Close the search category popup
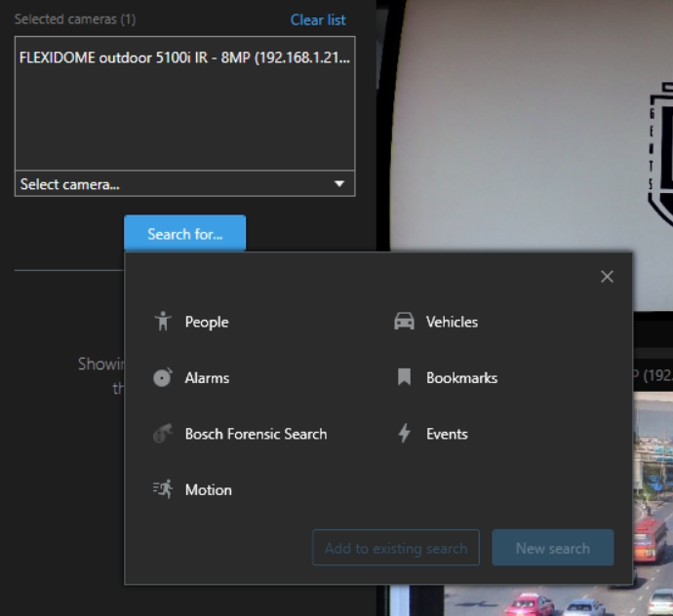 [607, 277]
